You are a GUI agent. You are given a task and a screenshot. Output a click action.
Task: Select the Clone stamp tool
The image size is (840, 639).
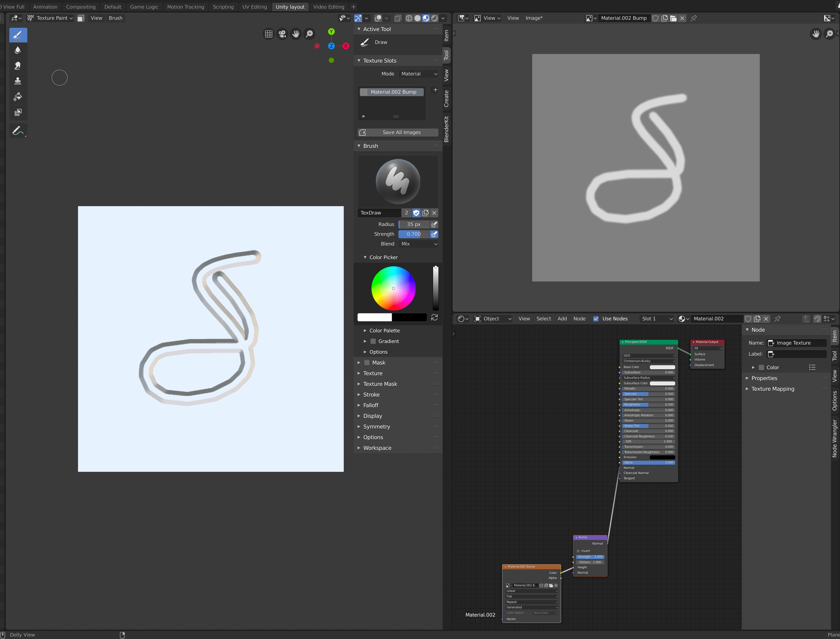[x=18, y=81]
